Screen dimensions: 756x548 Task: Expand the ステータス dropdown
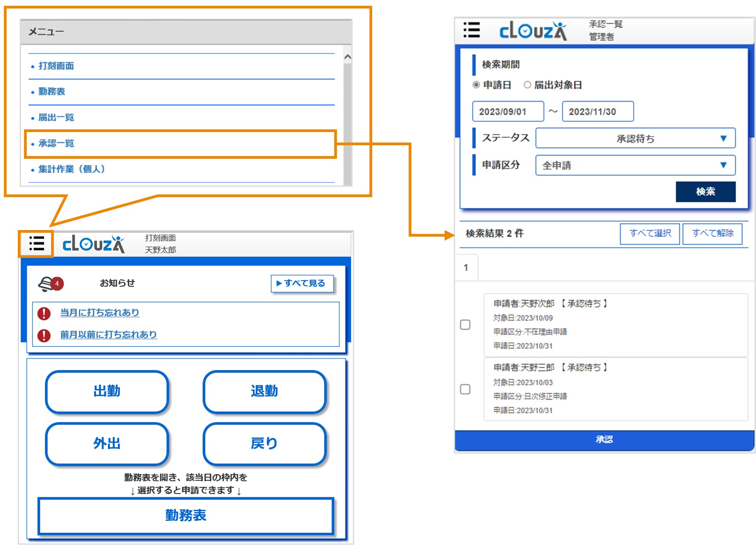[x=635, y=138]
